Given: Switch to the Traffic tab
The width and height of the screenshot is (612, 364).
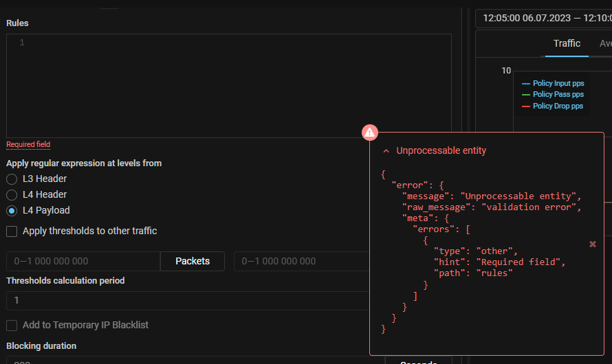Looking at the screenshot, I should (567, 43).
